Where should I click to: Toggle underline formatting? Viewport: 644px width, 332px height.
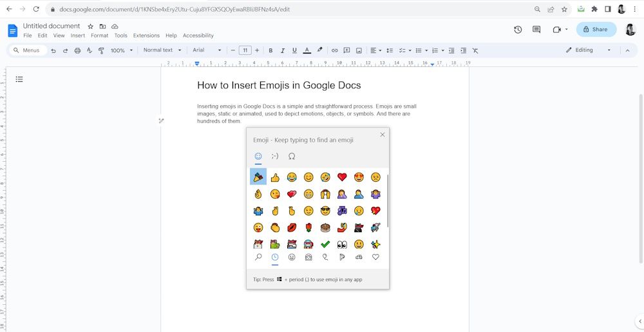tap(294, 50)
